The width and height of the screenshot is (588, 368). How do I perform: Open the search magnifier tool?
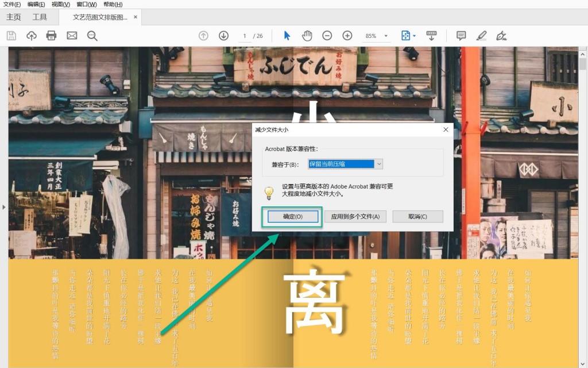pos(92,36)
